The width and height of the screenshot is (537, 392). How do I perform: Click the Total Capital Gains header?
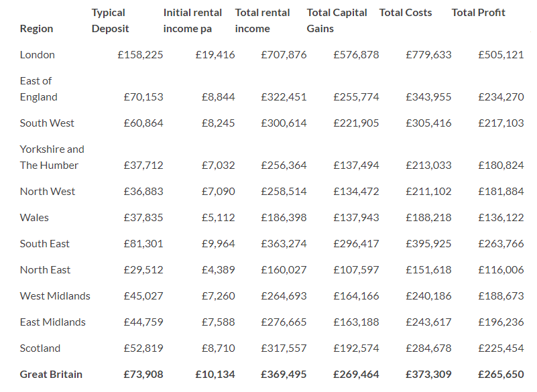(x=337, y=21)
